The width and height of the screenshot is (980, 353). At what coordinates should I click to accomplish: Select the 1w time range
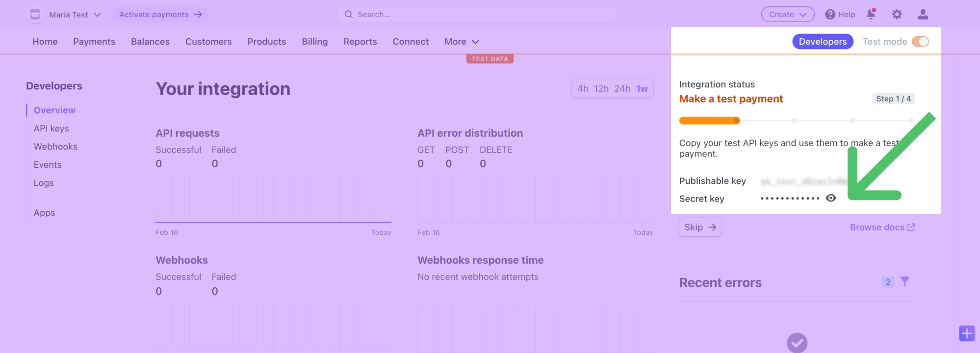[642, 89]
